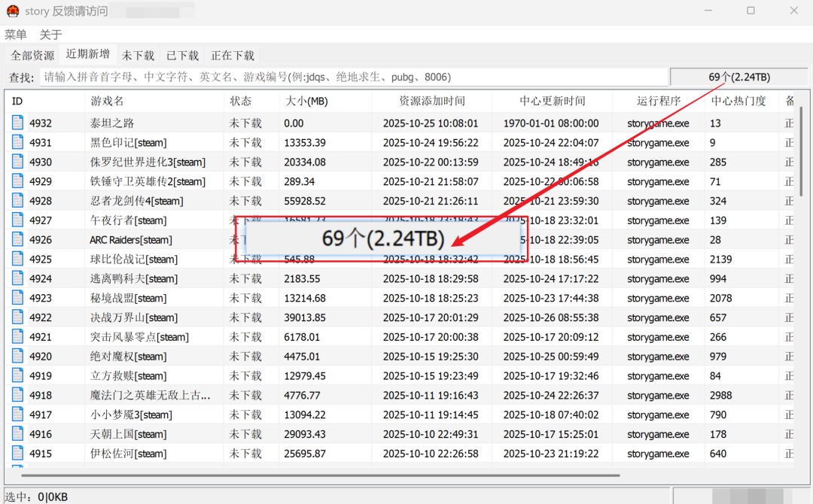The height and width of the screenshot is (504, 813).
Task: Open the 正在下载 tab
Action: tap(233, 56)
